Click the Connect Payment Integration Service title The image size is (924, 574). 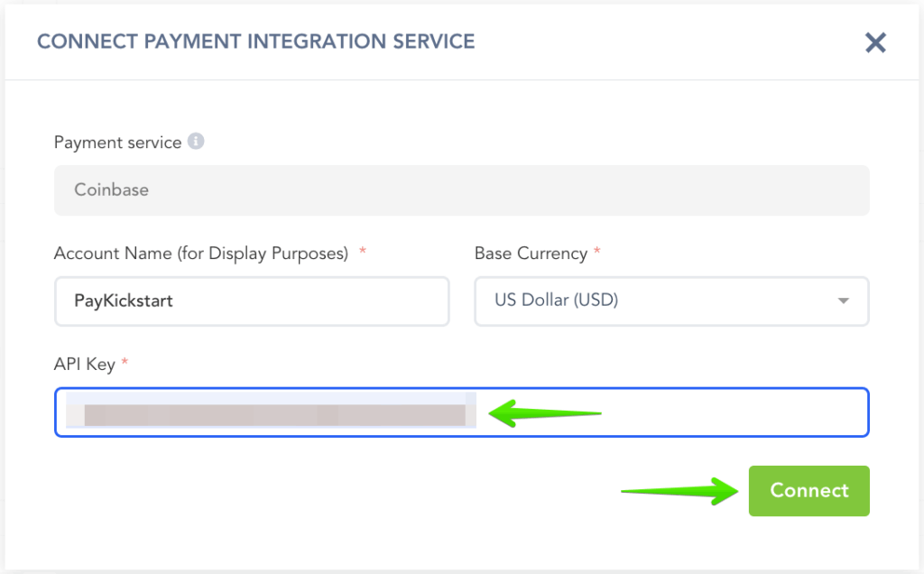point(255,42)
